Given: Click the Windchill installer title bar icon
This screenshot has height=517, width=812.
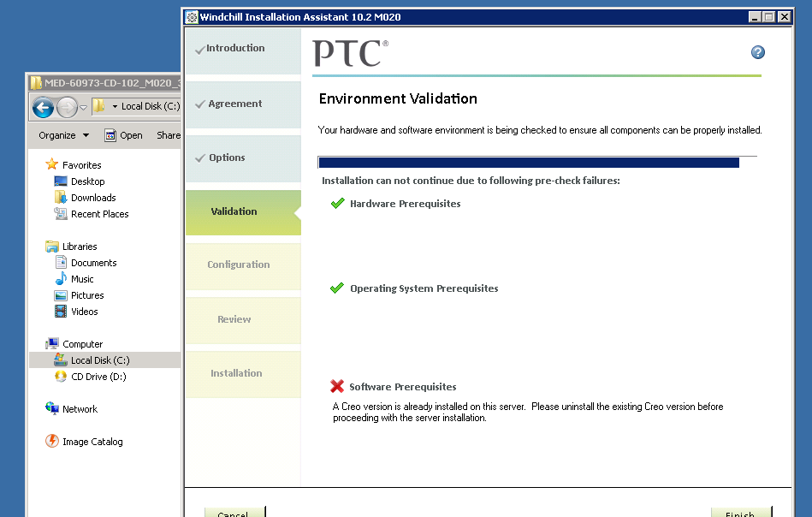Looking at the screenshot, I should [x=193, y=17].
